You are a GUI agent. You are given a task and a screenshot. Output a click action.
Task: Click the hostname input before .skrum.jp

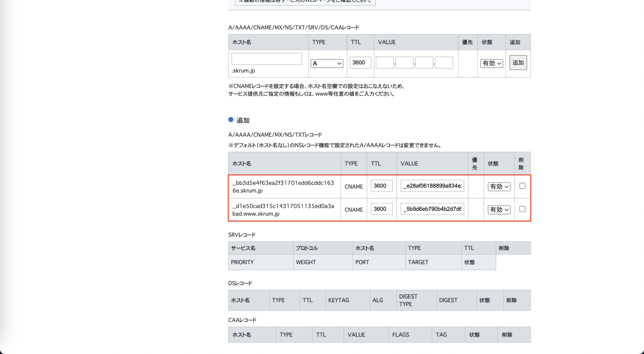(x=266, y=59)
